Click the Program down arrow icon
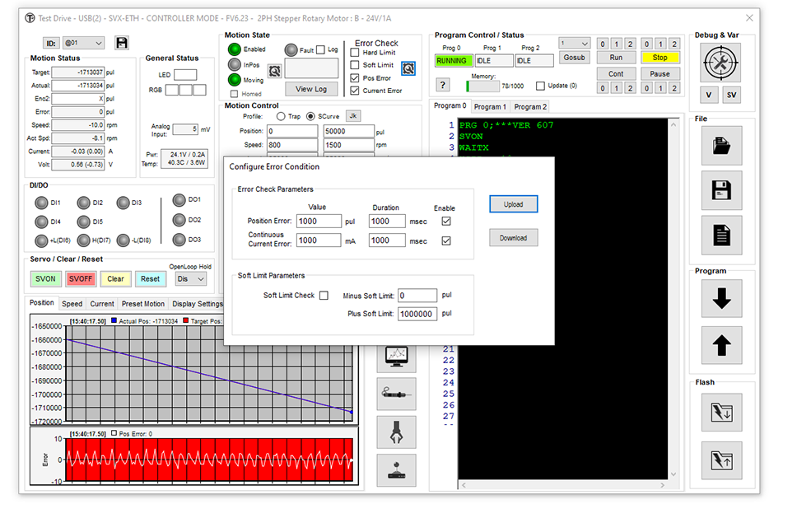Screen dimensions: 797x532 721,299
